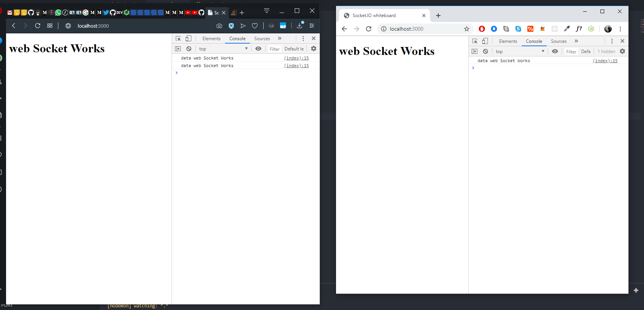Image resolution: width=644 pixels, height=310 pixels.
Task: Toggle live expression eye in left console
Action: click(x=258, y=49)
